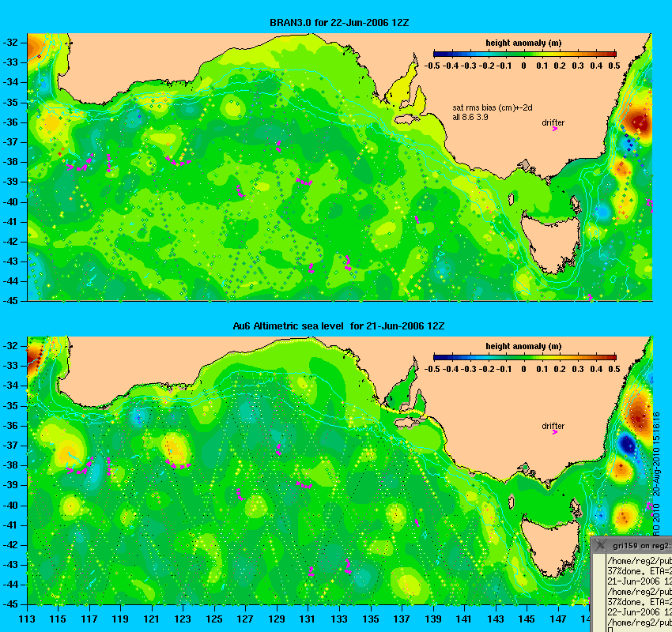Click the top map's height anomaly colorbar
This screenshot has height=632, width=672.
525,54
